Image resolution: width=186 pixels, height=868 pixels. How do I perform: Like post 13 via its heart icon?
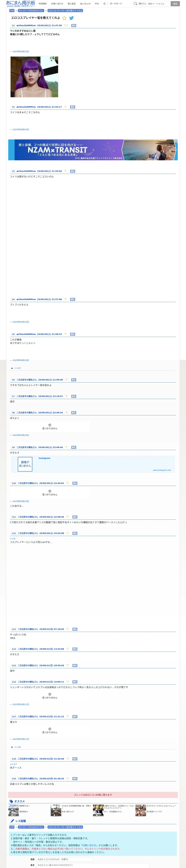click(68, 629)
